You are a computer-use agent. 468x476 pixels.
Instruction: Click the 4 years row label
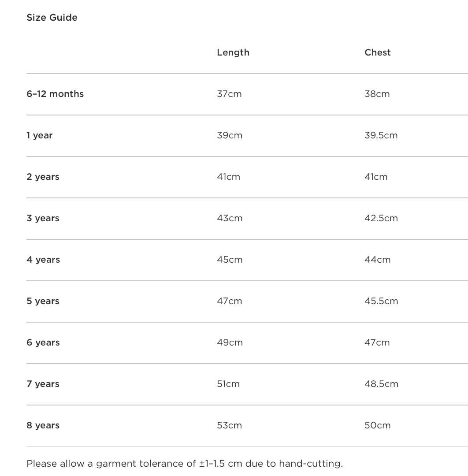tap(43, 260)
